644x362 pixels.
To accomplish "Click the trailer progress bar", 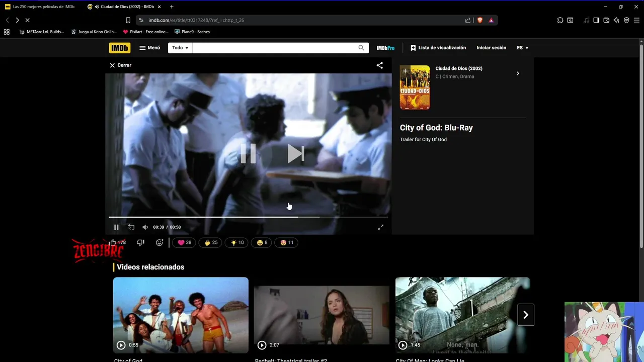I will 248,217.
